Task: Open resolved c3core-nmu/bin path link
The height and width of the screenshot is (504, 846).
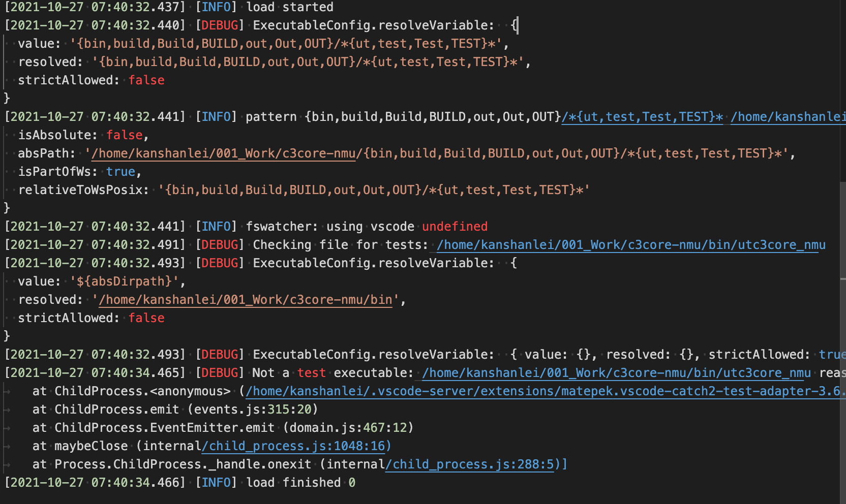Action: click(x=246, y=300)
